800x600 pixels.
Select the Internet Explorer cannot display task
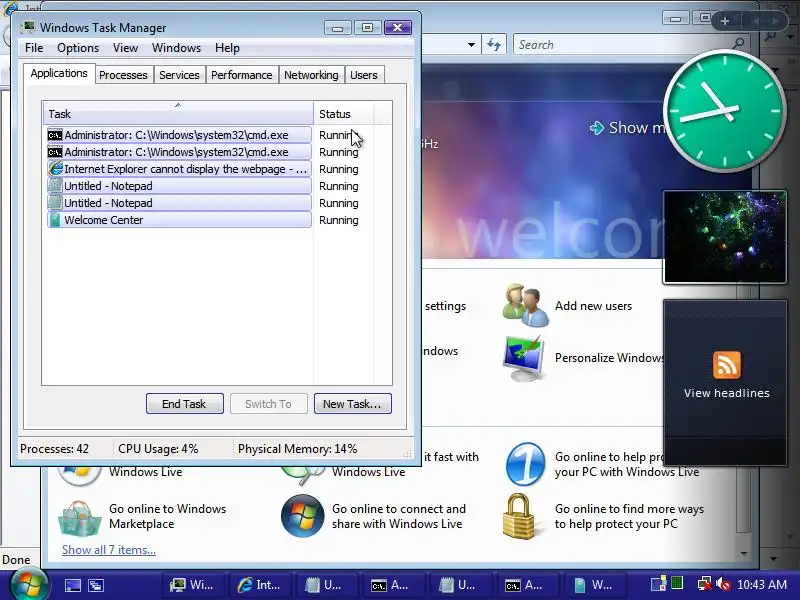click(x=179, y=169)
